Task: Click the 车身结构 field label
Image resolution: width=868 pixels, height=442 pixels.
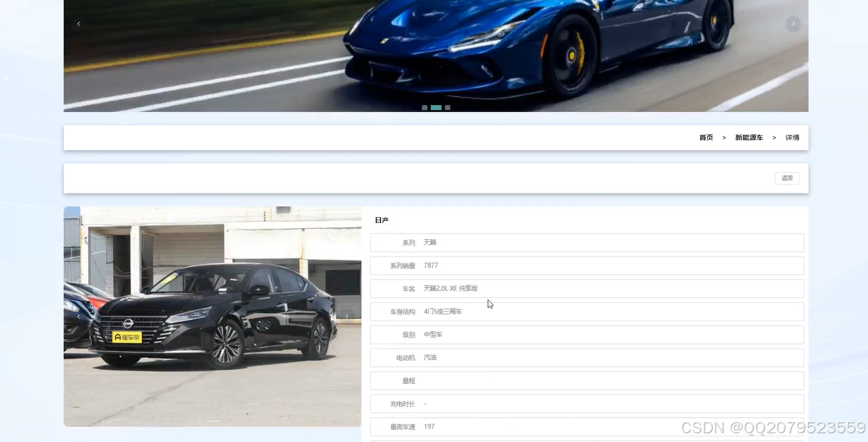Action: click(403, 312)
